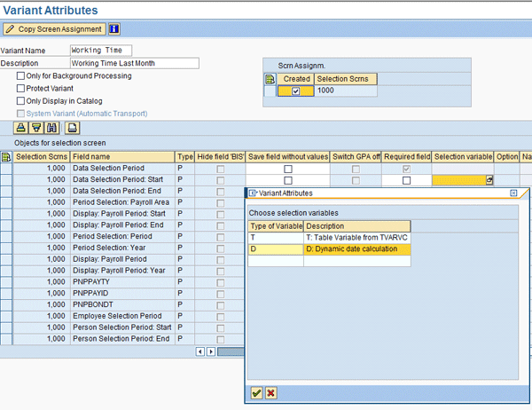
Task: Click the Scrn Assignm. table layout icon
Action: (270, 79)
